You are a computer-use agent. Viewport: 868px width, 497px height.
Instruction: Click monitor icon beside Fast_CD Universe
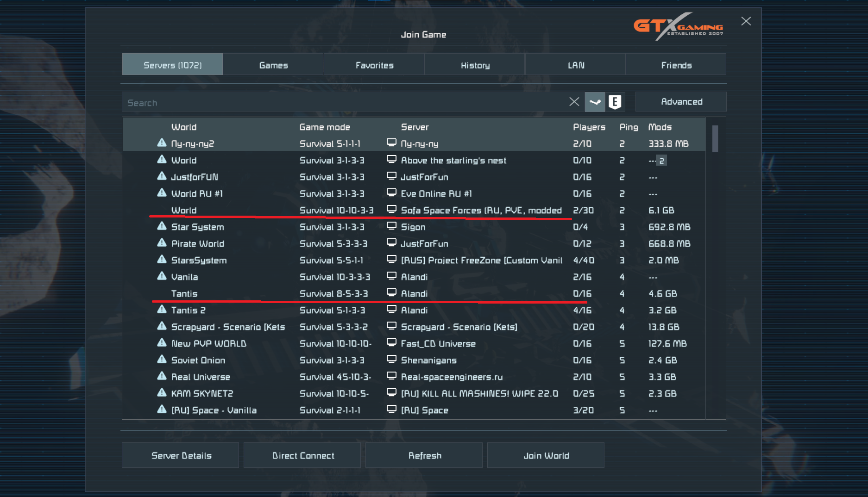tap(391, 343)
